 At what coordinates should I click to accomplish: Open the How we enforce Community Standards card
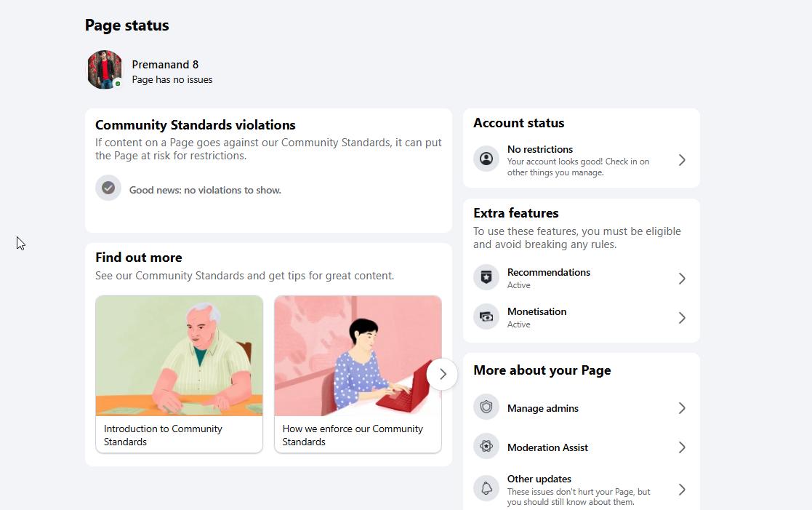click(358, 374)
